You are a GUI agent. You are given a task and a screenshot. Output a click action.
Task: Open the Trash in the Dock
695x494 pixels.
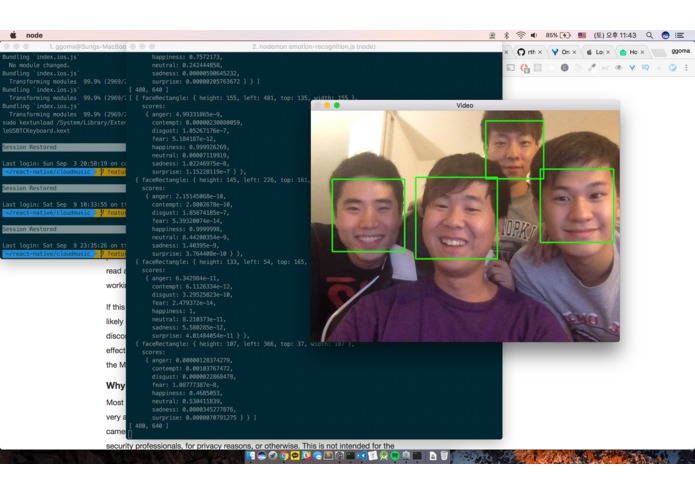[x=444, y=455]
